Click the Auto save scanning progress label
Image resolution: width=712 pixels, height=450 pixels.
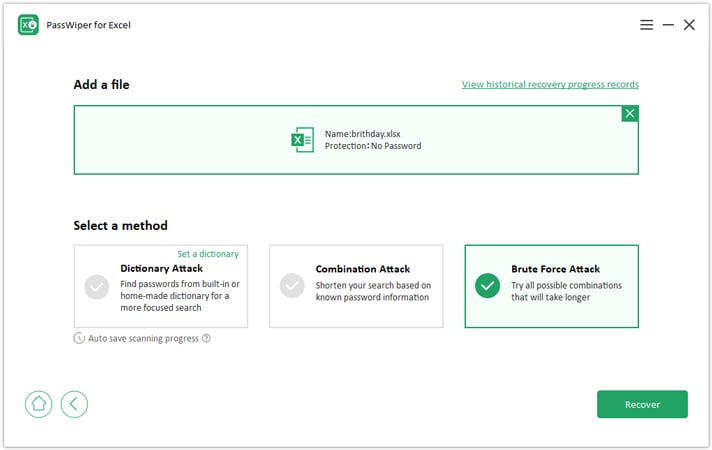143,339
